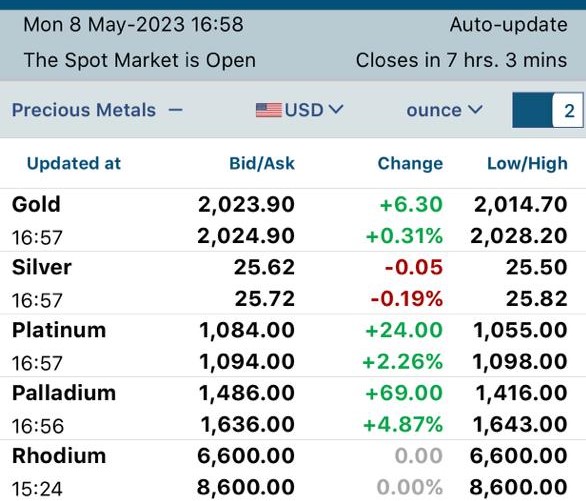Viewport: 586px width, 501px height.
Task: Click the Auto-update toggle text
Action: [508, 25]
